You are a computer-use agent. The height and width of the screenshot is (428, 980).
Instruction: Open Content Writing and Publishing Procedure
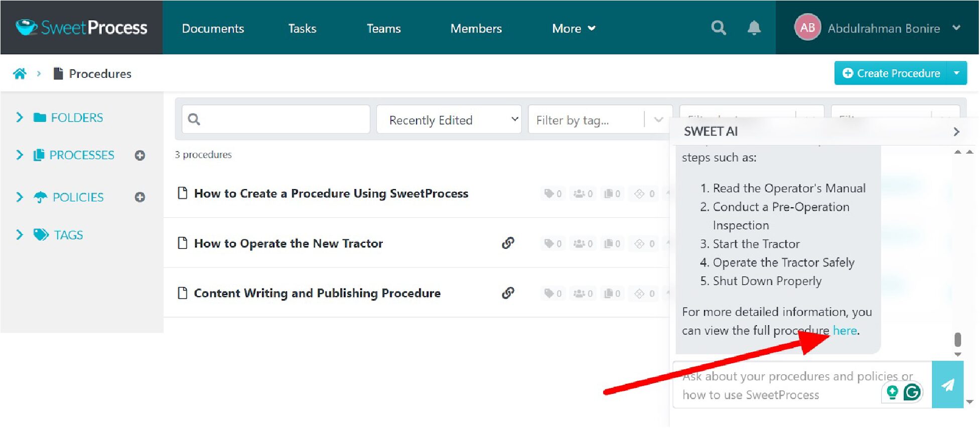pyautogui.click(x=317, y=293)
